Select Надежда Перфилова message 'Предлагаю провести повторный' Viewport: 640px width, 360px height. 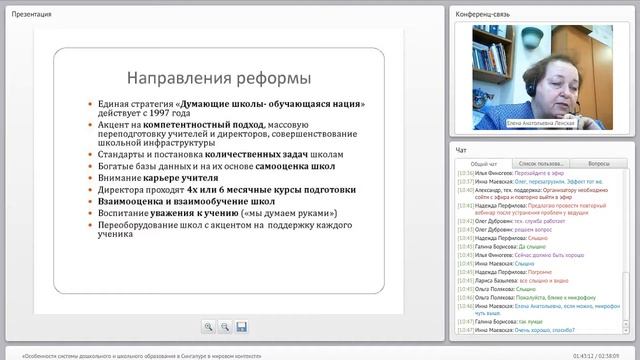tap(532, 209)
